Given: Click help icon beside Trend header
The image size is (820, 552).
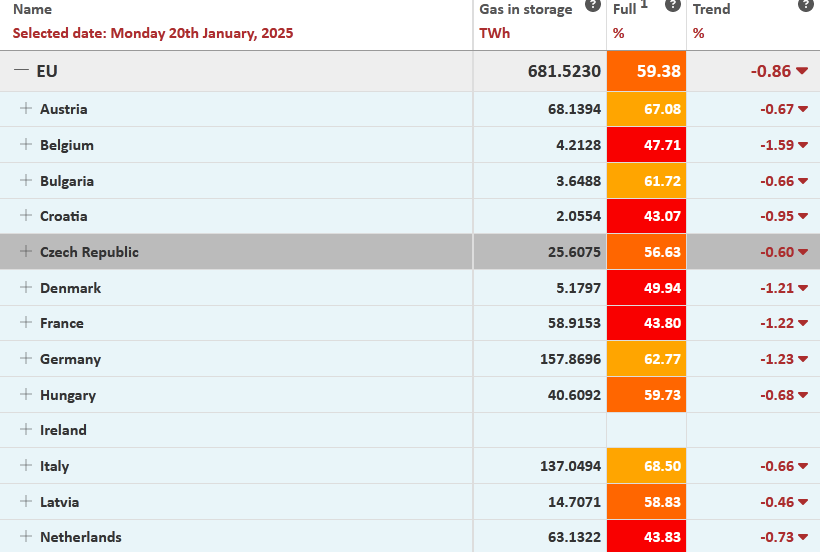Looking at the screenshot, I should coord(806,6).
